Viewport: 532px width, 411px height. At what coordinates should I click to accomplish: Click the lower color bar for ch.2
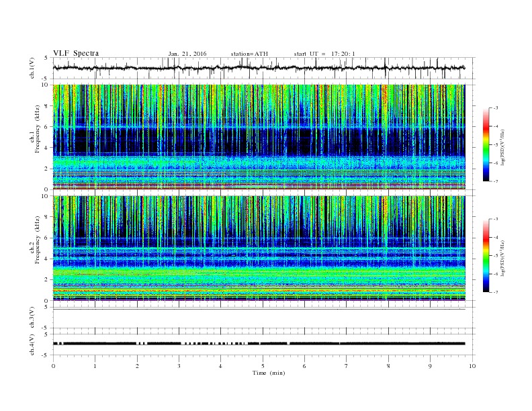point(486,256)
